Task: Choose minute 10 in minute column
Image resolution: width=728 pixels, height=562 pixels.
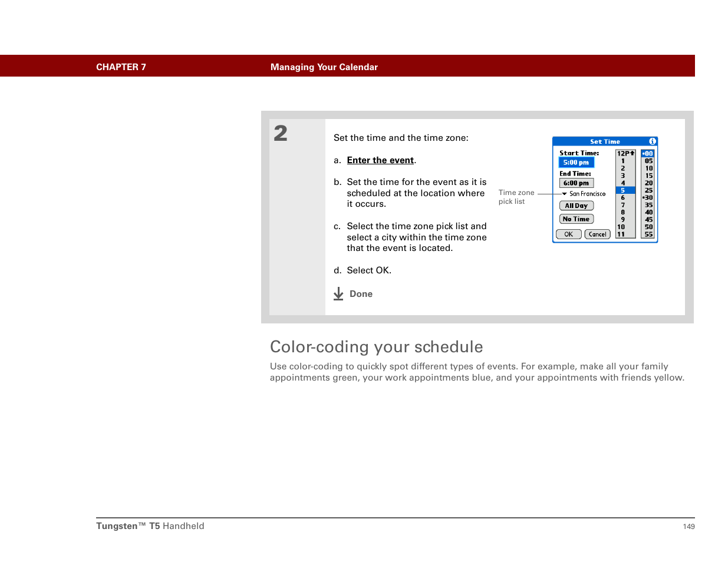Action: click(x=648, y=168)
